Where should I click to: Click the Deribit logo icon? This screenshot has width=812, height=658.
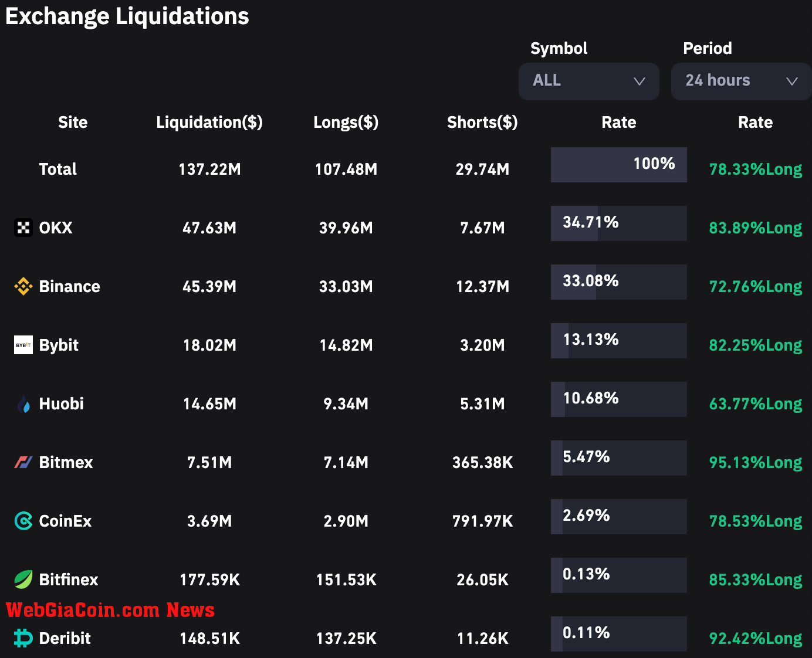click(23, 638)
